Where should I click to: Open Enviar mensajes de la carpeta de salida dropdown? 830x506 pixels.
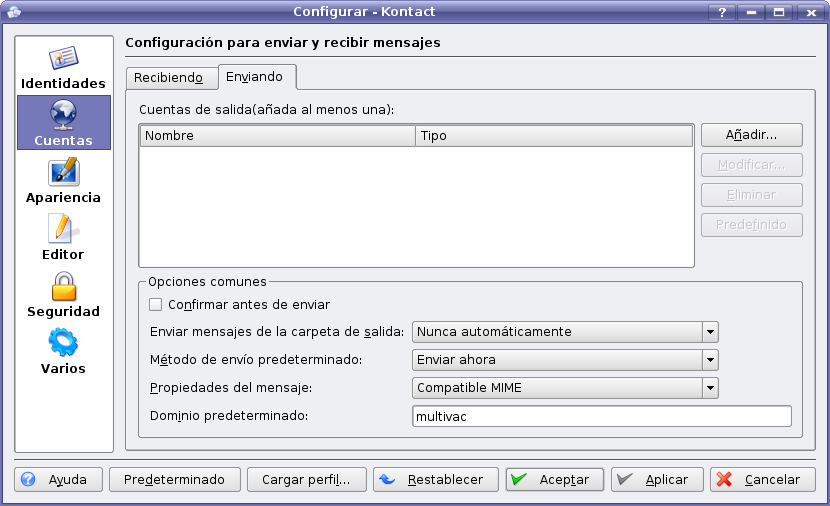tap(565, 332)
